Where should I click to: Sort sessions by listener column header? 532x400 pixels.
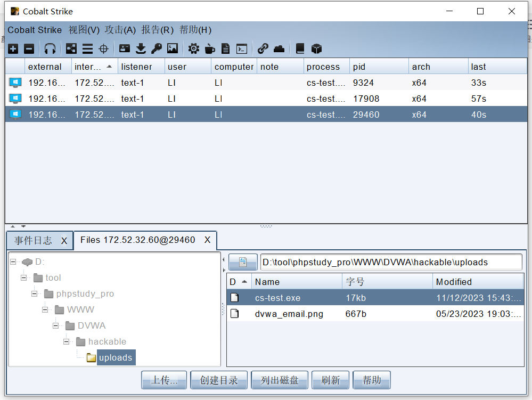pos(142,67)
